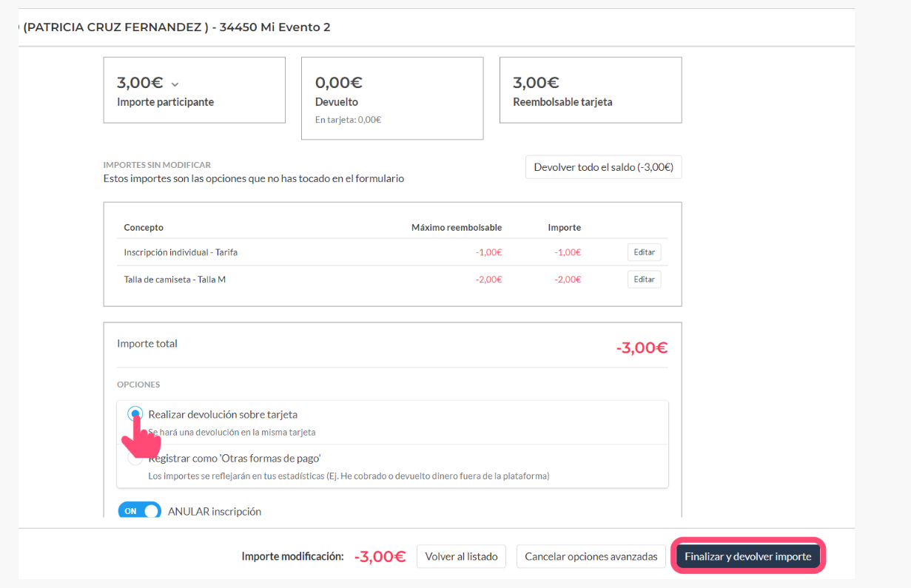Click Volver al listado button
The width and height of the screenshot is (911, 588).
point(461,556)
